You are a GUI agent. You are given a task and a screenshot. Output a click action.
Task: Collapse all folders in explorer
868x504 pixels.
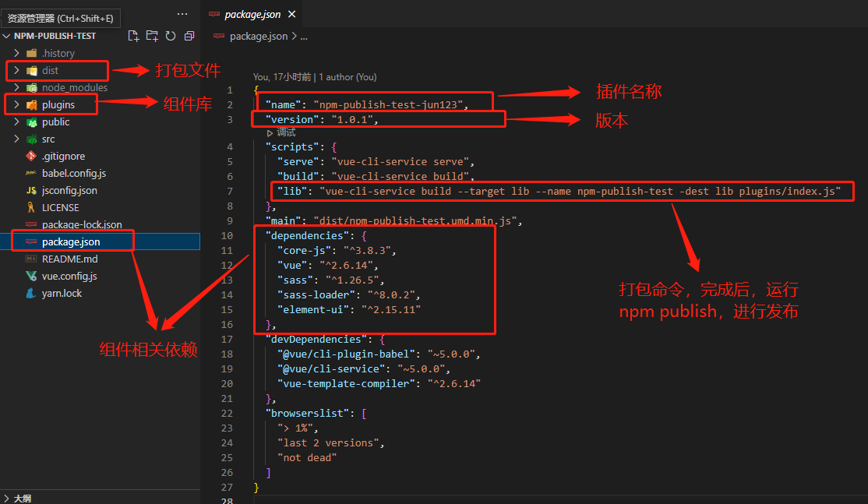(x=189, y=36)
